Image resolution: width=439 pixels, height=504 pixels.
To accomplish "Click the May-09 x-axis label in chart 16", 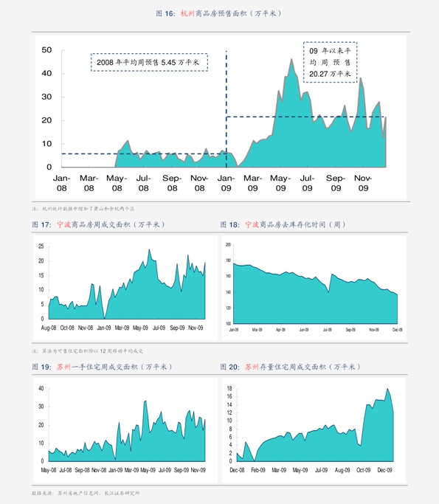I will point(280,183).
